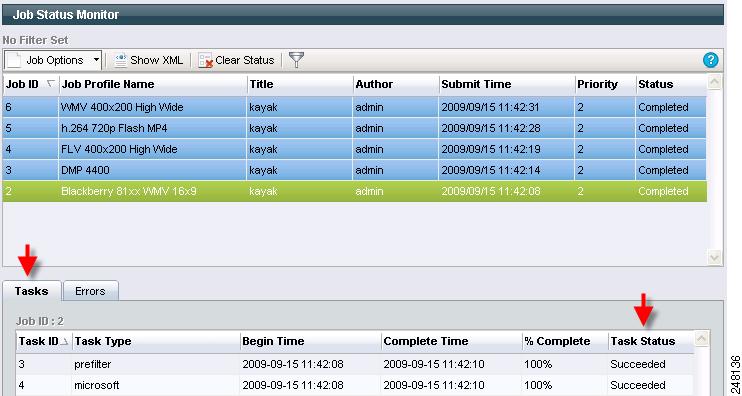
Task: Sort by % Complete column header
Action: click(x=565, y=341)
